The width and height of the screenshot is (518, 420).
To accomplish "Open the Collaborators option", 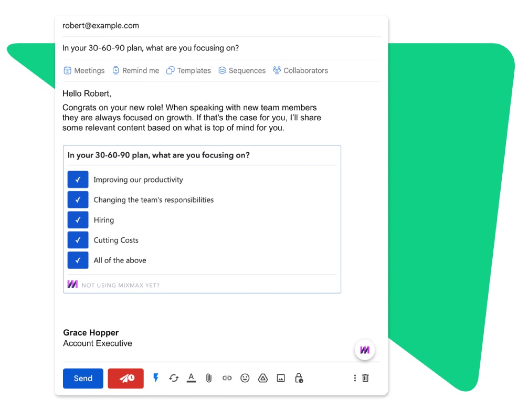I will (x=301, y=70).
